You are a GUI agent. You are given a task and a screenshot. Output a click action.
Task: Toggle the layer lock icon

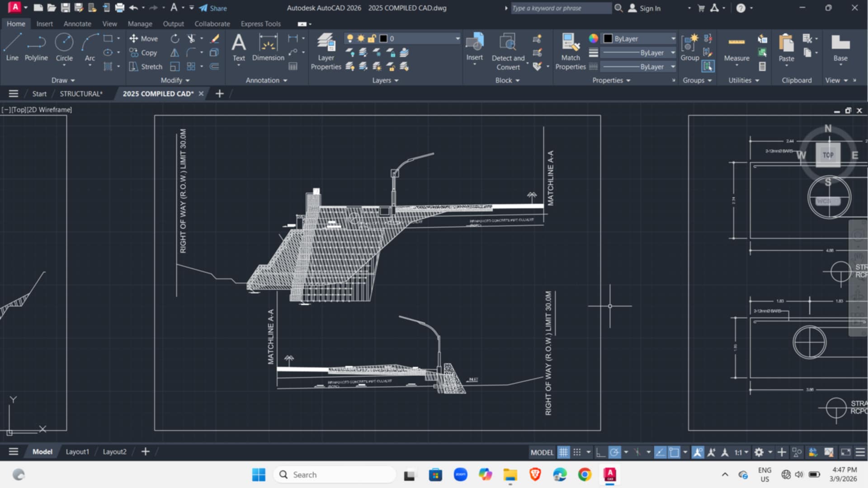pyautogui.click(x=372, y=39)
